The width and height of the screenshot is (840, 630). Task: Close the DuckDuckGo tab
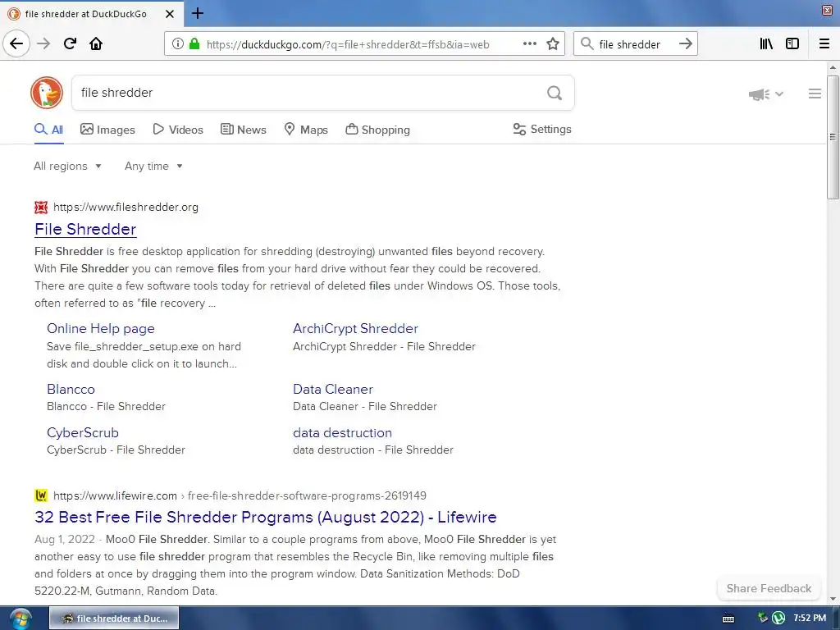(x=169, y=14)
